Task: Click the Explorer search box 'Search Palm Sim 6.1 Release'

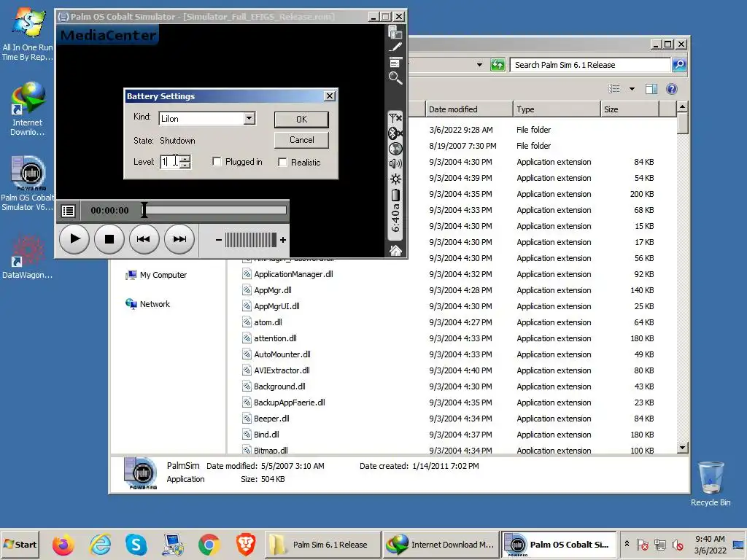Action: point(590,65)
